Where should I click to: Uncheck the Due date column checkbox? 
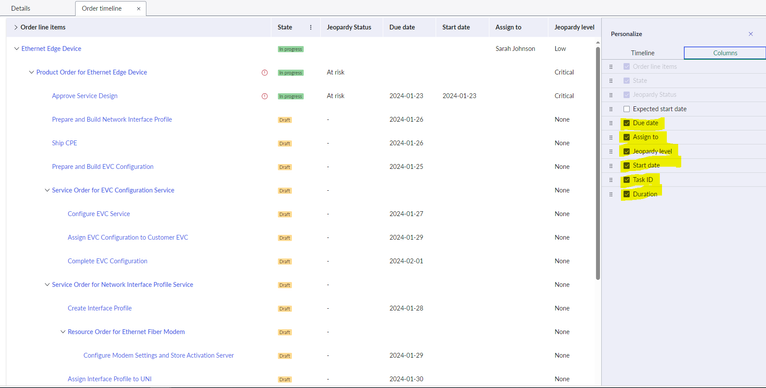626,123
